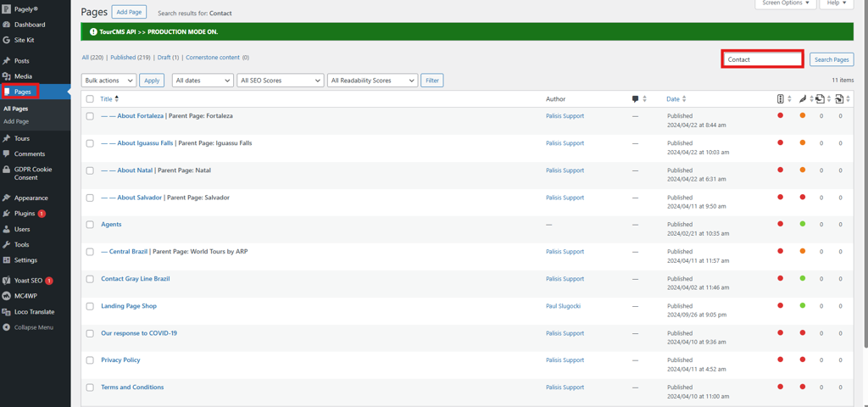Click the Users person icon

[7, 229]
